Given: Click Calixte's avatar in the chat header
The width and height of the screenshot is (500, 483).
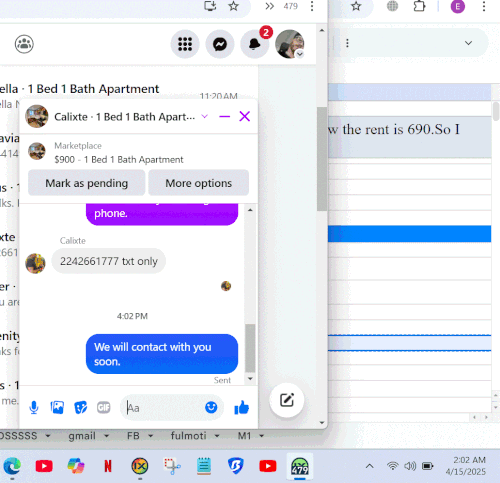Looking at the screenshot, I should 37,116.
